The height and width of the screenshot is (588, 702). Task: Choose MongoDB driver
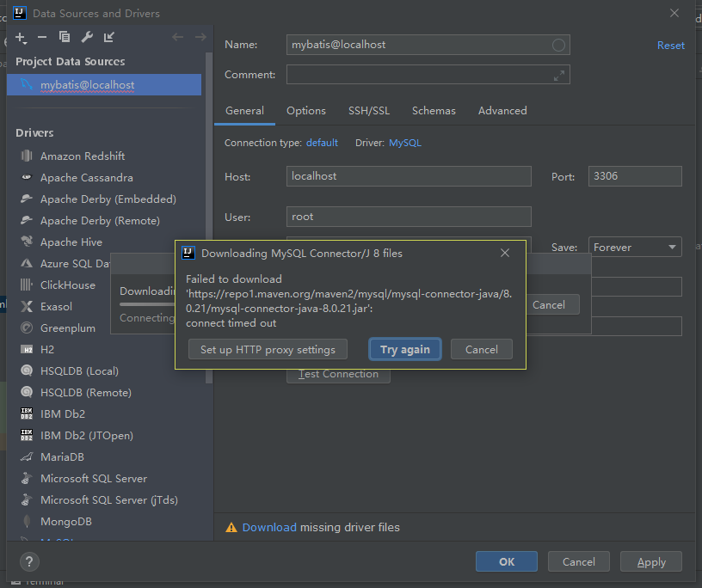tap(65, 521)
